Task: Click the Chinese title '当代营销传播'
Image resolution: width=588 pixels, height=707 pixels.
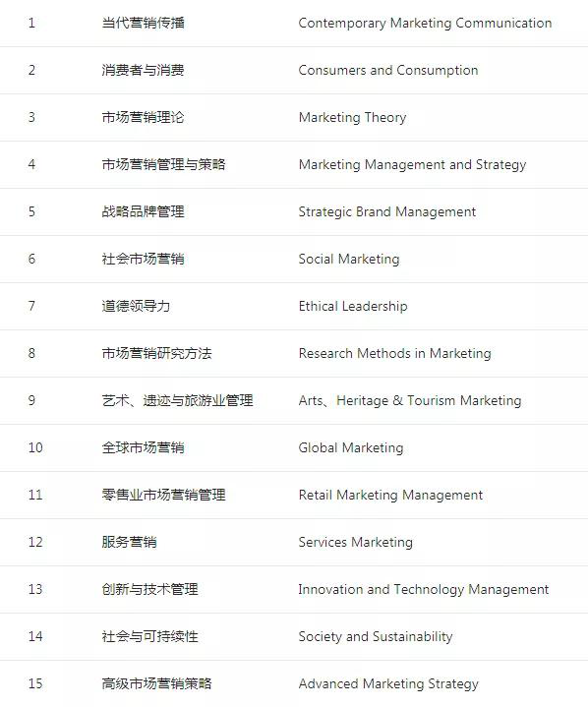Action: tap(143, 23)
